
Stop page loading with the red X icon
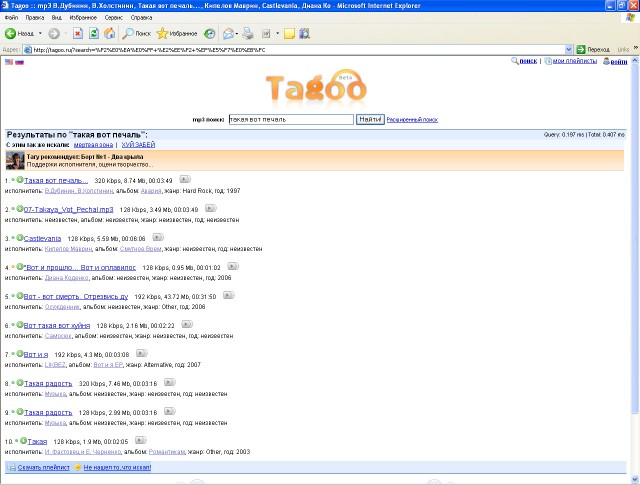click(78, 33)
